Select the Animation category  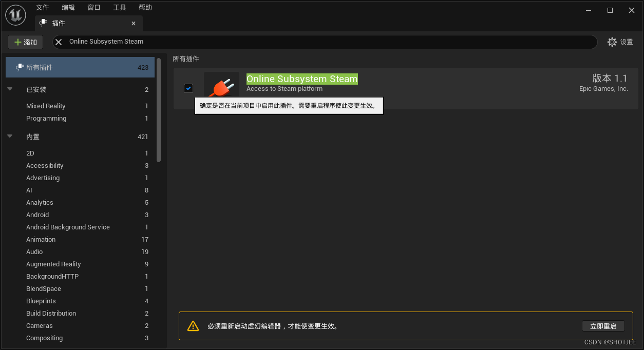pos(80,239)
